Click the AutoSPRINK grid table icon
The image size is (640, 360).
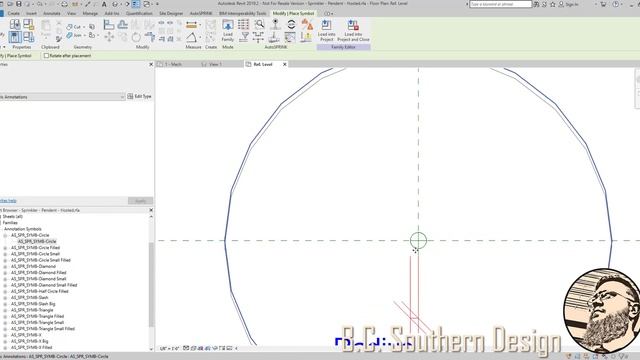click(x=243, y=24)
